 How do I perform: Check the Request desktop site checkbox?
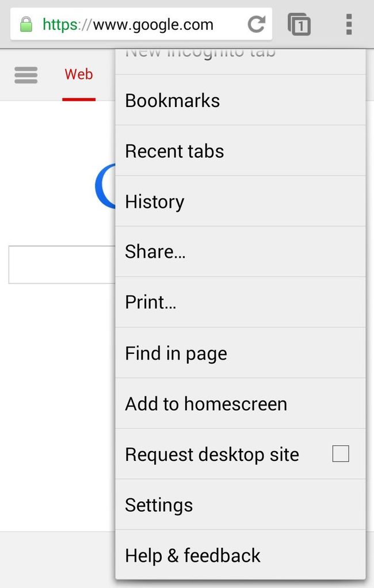click(341, 454)
